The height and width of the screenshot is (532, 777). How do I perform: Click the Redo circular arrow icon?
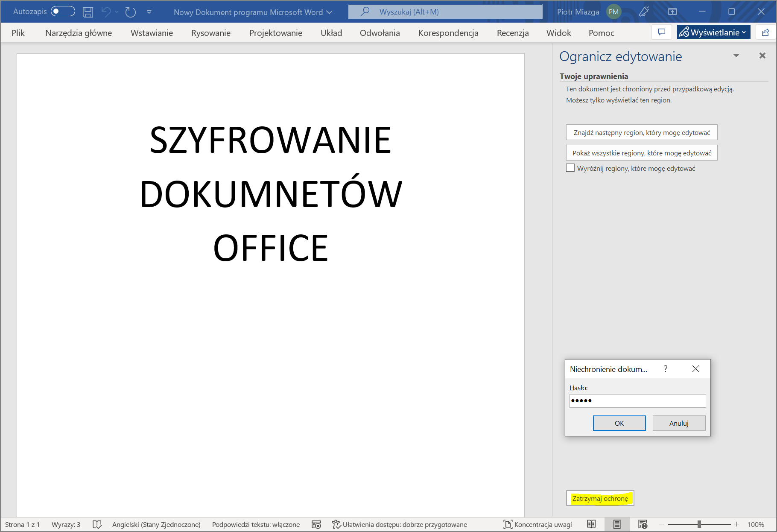point(131,12)
